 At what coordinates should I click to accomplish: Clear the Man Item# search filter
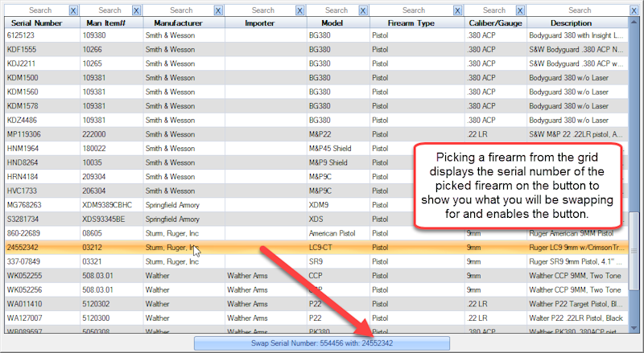136,10
